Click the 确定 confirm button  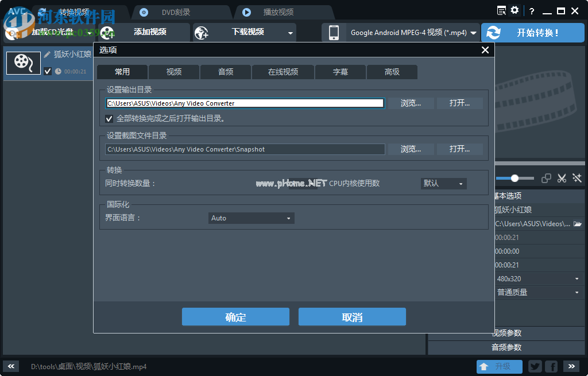pyautogui.click(x=235, y=316)
